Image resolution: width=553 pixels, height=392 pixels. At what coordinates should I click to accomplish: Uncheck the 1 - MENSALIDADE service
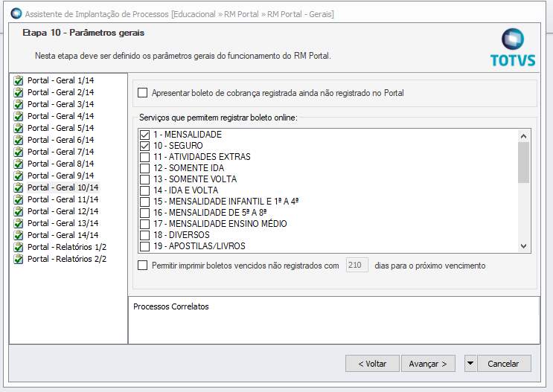145,135
